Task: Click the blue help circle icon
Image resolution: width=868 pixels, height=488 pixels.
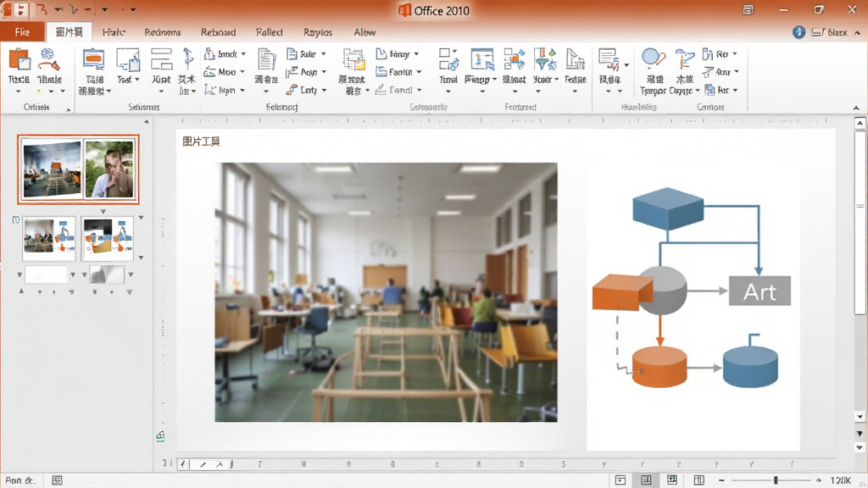Action: point(798,32)
